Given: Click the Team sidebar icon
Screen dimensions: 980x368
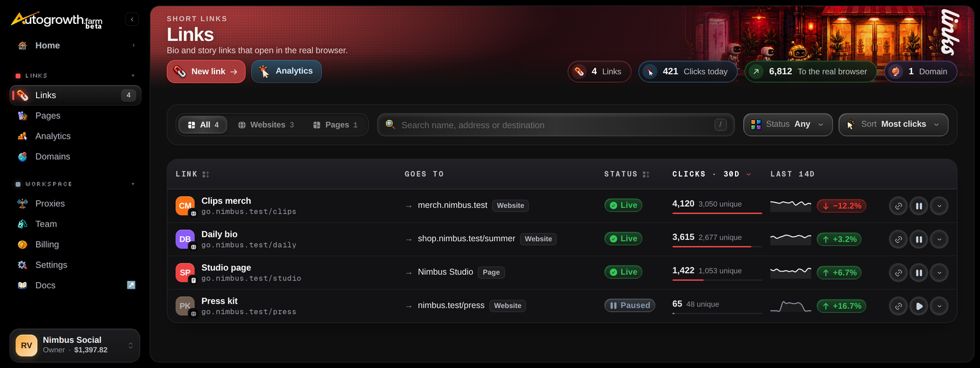Looking at the screenshot, I should pyautogui.click(x=23, y=224).
